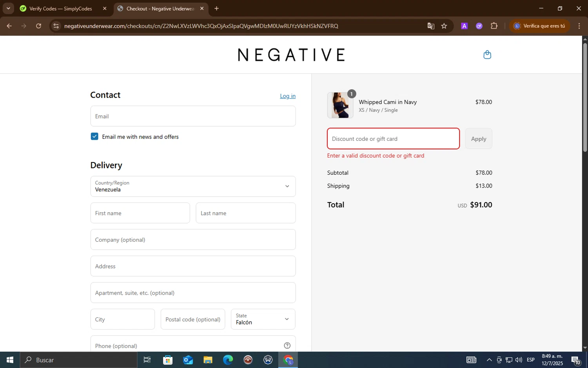Open the Google Translate page icon

pyautogui.click(x=431, y=26)
